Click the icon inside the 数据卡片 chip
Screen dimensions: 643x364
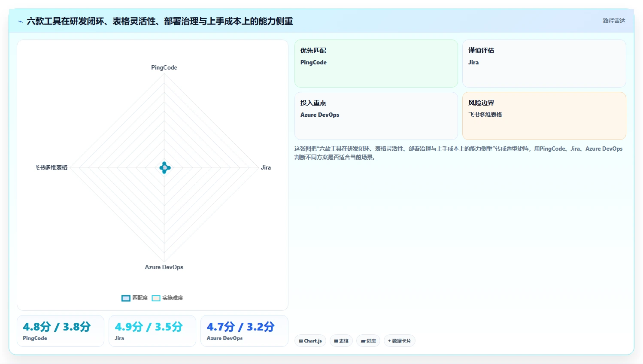(389, 341)
